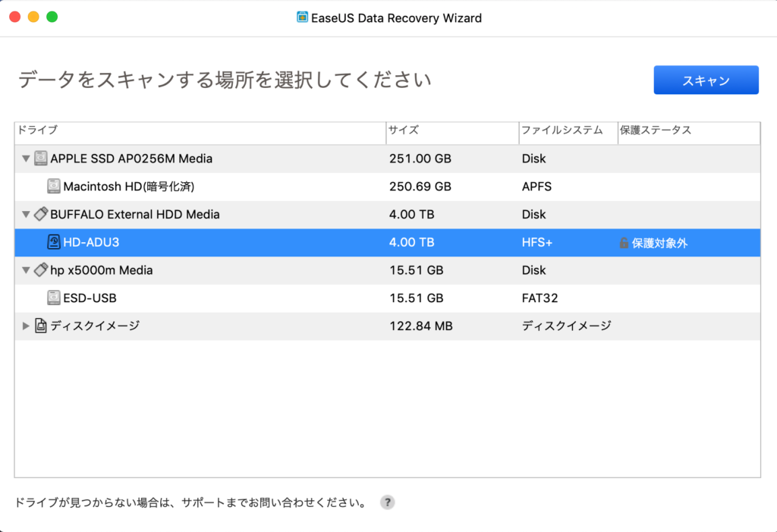
Task: Select the BUFFALO External HDD Media row
Action: (x=388, y=215)
